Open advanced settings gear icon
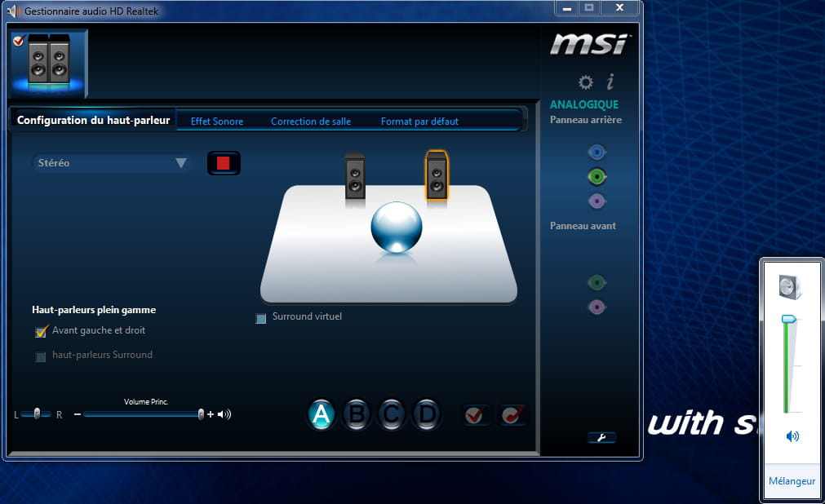The height and width of the screenshot is (504, 825). (586, 82)
